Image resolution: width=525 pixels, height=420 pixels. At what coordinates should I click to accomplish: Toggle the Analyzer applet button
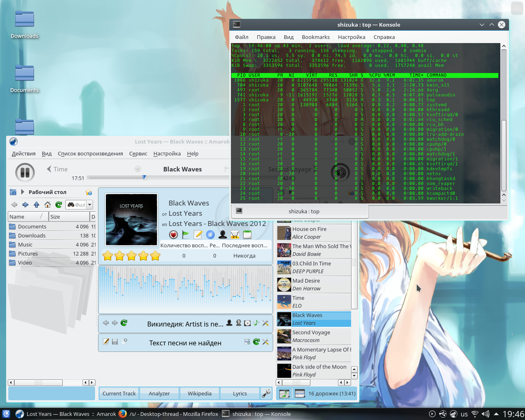[159, 393]
